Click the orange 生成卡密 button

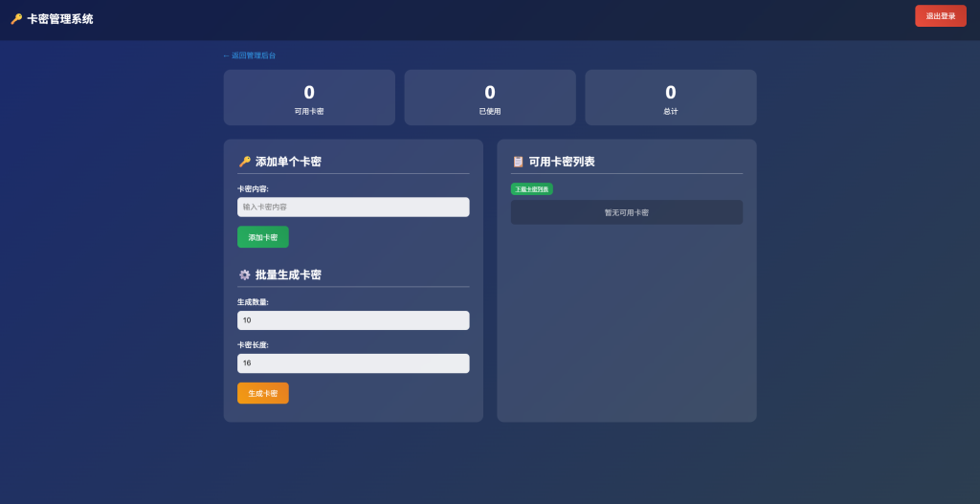[262, 393]
